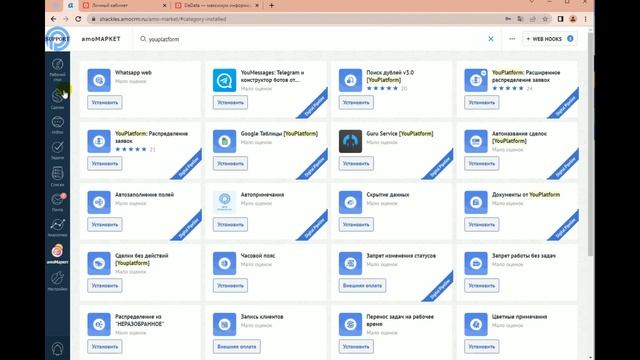The width and height of the screenshot is (640, 360).
Task: Open the Списки section in sidebar
Action: click(x=58, y=176)
